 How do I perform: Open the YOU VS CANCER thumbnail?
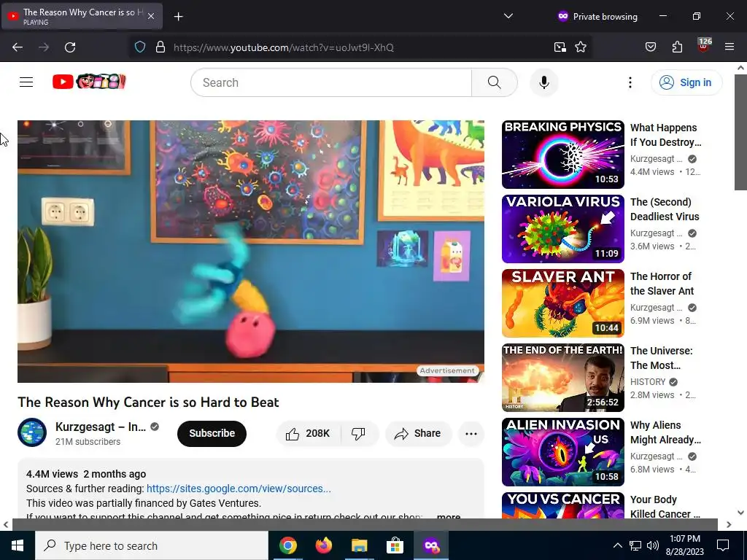[562, 505]
